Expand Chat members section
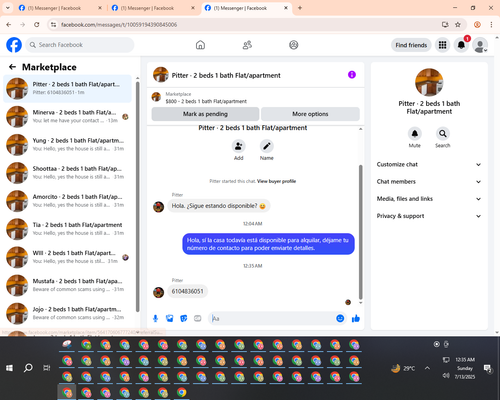This screenshot has width=500, height=400. (429, 182)
